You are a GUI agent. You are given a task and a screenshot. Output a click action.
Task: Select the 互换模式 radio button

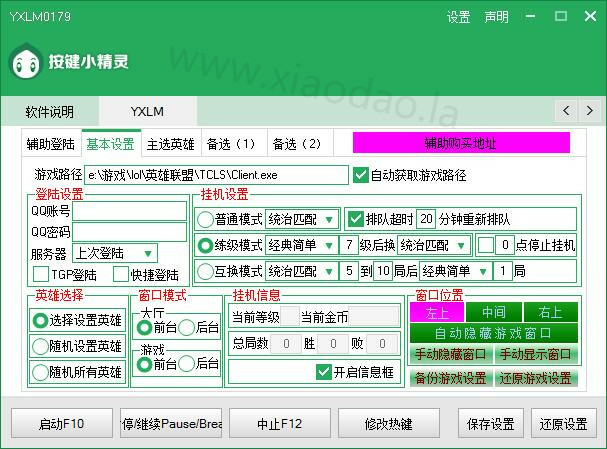[205, 271]
